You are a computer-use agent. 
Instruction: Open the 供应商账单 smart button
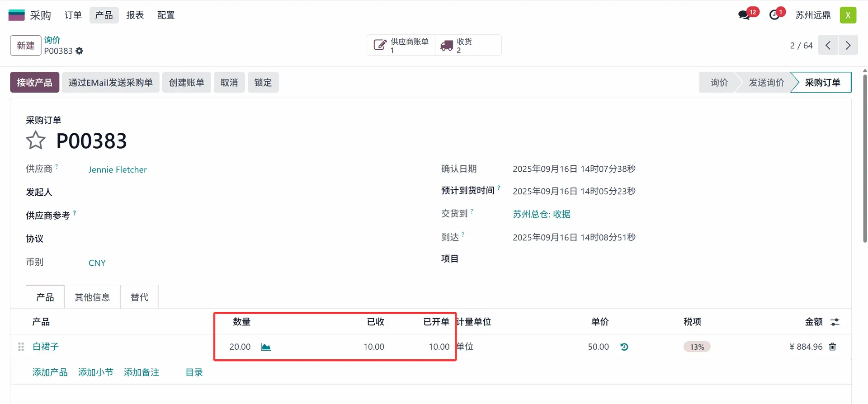[401, 45]
